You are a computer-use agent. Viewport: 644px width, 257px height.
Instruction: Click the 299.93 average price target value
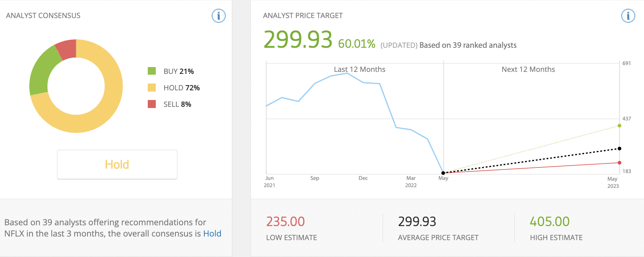417,222
